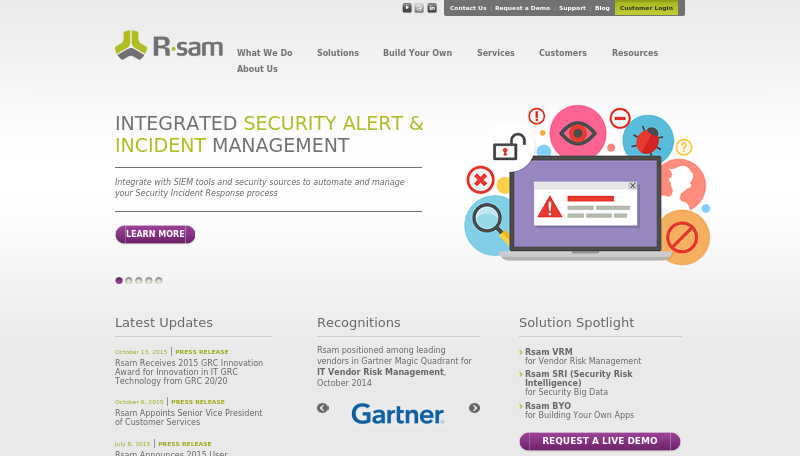Click the October 6, 2015 date

point(139,402)
